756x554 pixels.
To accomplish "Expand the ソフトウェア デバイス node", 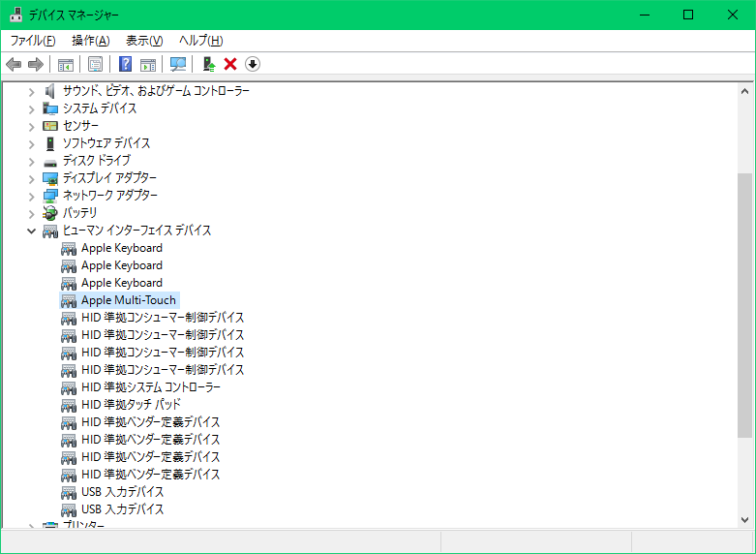I will [x=31, y=143].
